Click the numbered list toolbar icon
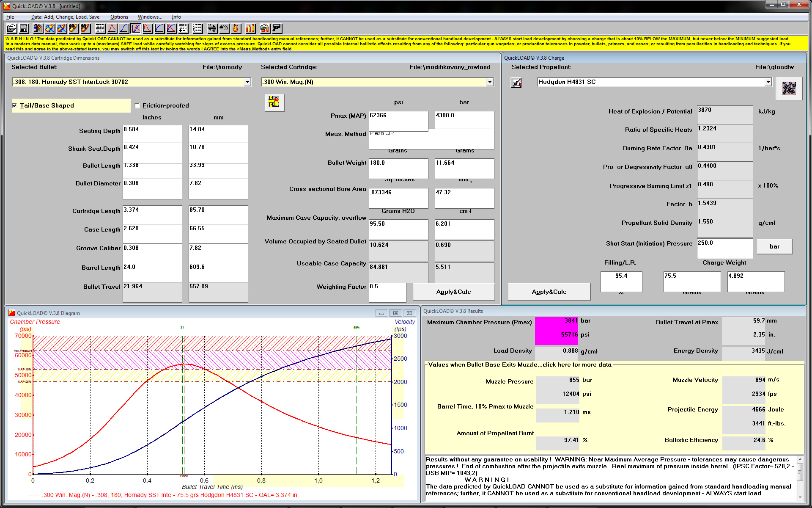Screen dimensions: 812x508 pos(198,28)
